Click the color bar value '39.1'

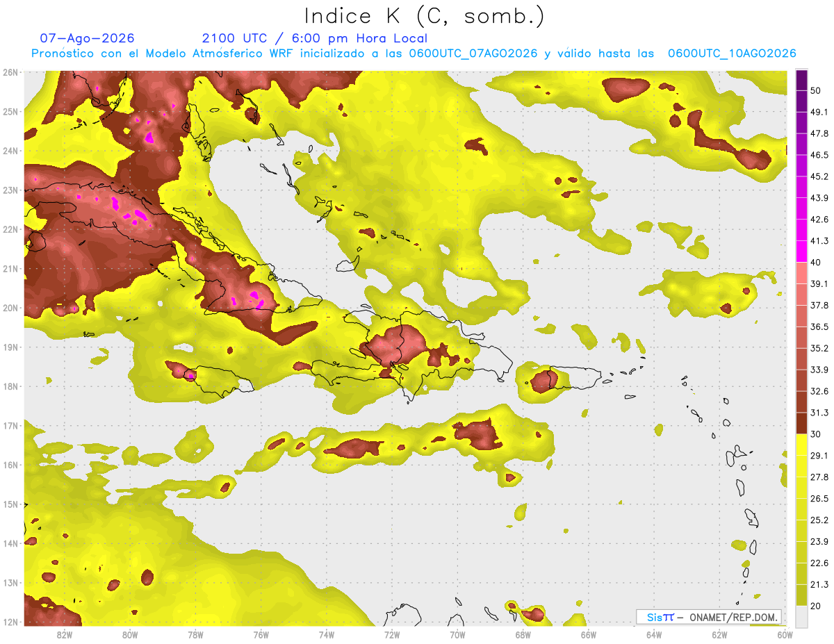pyautogui.click(x=819, y=283)
